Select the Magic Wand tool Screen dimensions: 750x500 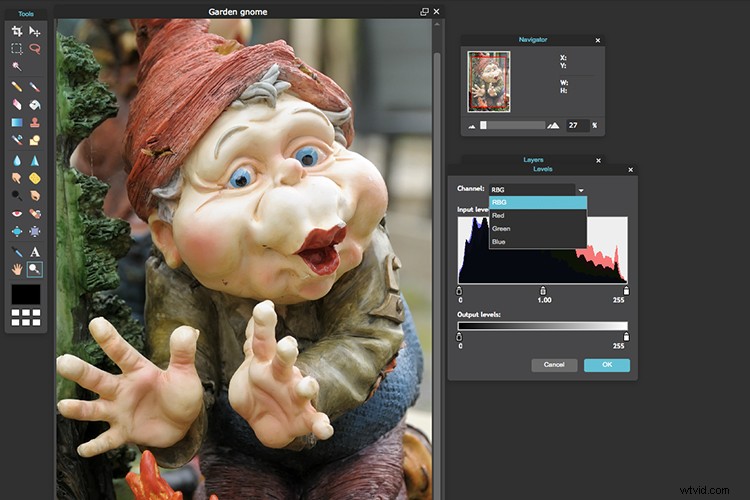coord(17,66)
